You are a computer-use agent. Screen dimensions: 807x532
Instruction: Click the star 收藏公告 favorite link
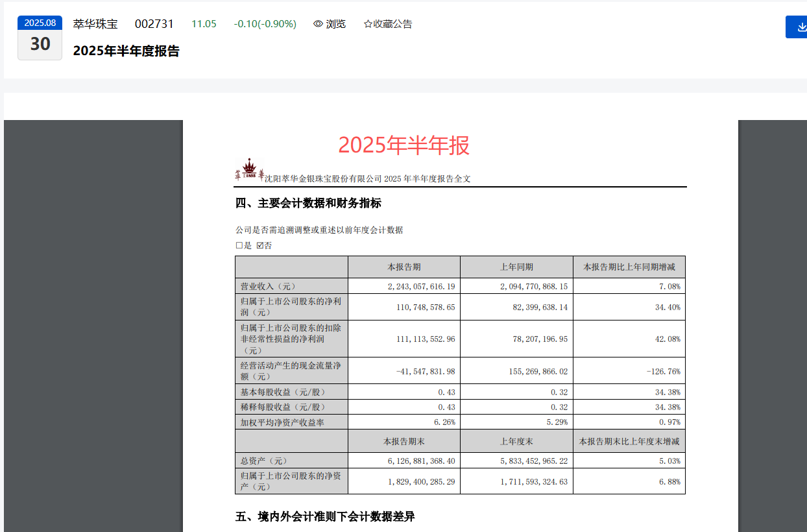tap(388, 24)
